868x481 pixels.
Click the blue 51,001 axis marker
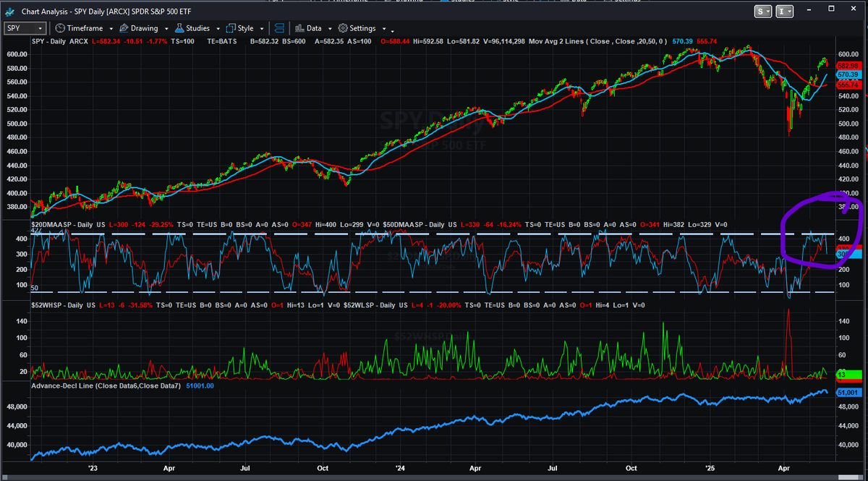(848, 392)
